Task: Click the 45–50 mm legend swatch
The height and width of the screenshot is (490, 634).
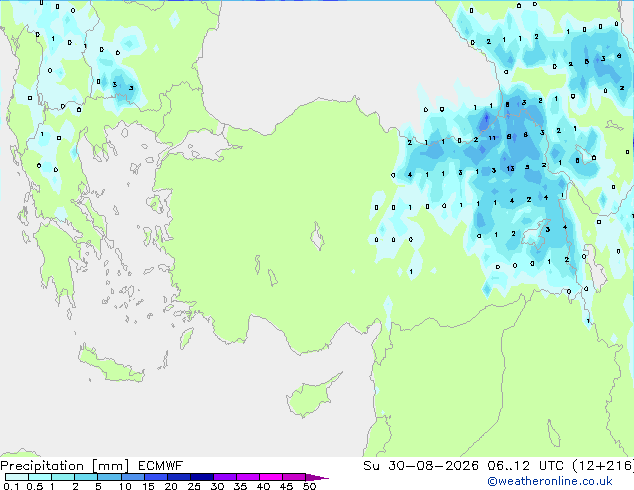Action: [294, 477]
